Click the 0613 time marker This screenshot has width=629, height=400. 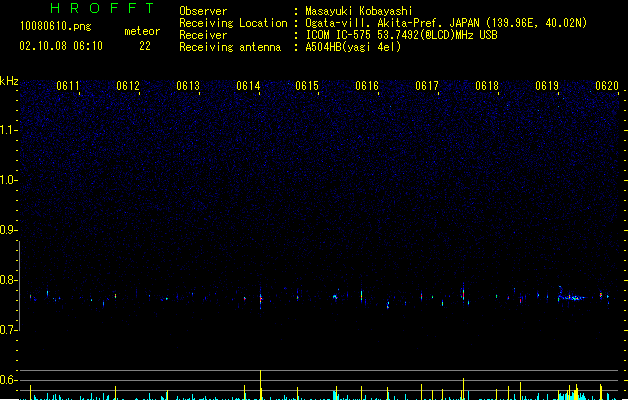coord(188,86)
